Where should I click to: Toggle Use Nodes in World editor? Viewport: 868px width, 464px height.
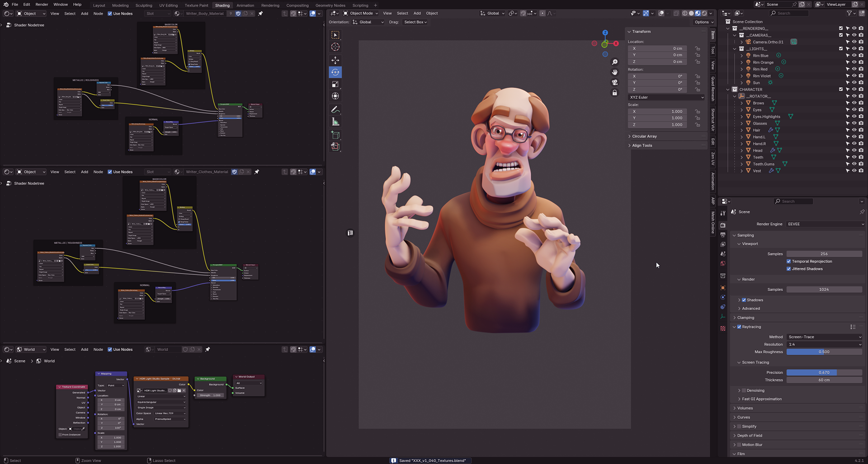click(x=110, y=349)
